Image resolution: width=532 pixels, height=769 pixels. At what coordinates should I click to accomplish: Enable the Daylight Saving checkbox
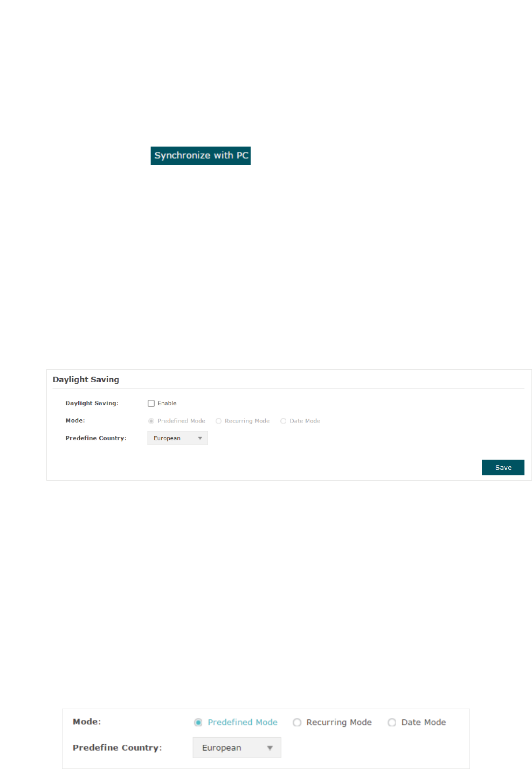pos(151,403)
